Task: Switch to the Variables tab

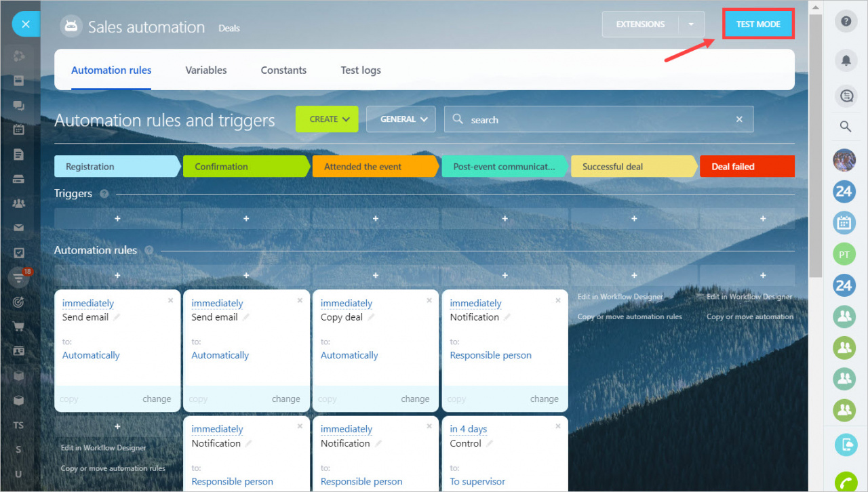Action: [206, 70]
